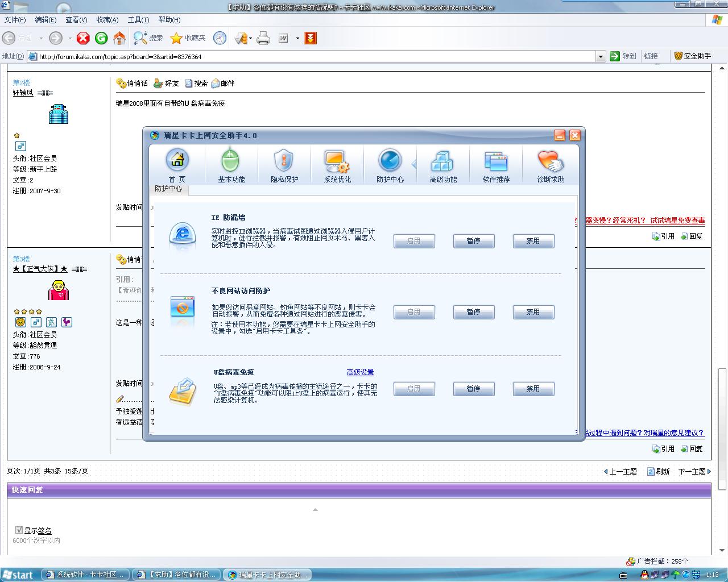Stop page loading with the red X icon
Screen dimensions: 728x582
point(83,38)
